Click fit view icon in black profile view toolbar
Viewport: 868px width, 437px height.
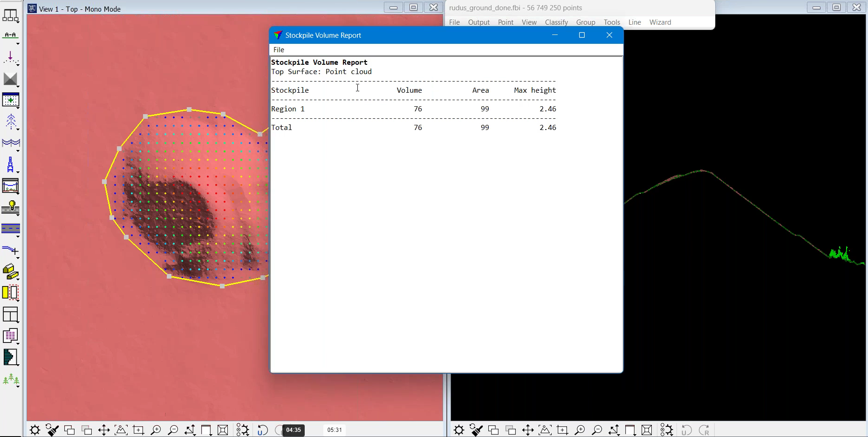(545, 430)
